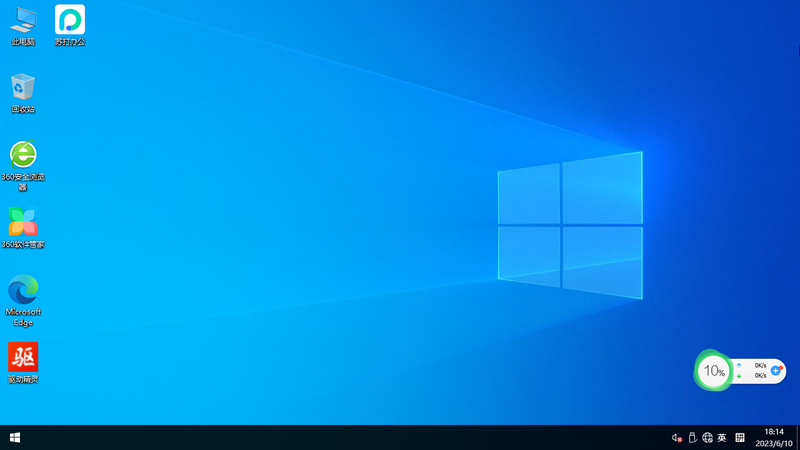Screen dimensions: 800x450
Task: Open the network globe tray icon
Action: pyautogui.click(x=707, y=438)
